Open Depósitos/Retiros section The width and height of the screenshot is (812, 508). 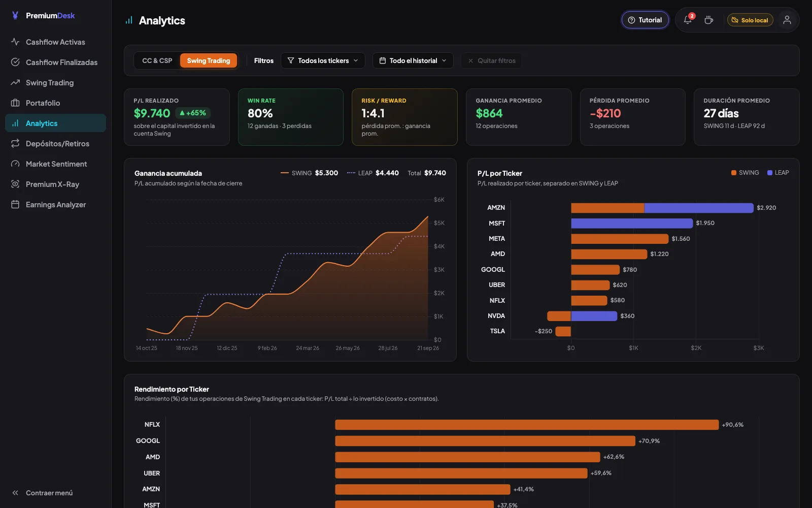[55, 143]
